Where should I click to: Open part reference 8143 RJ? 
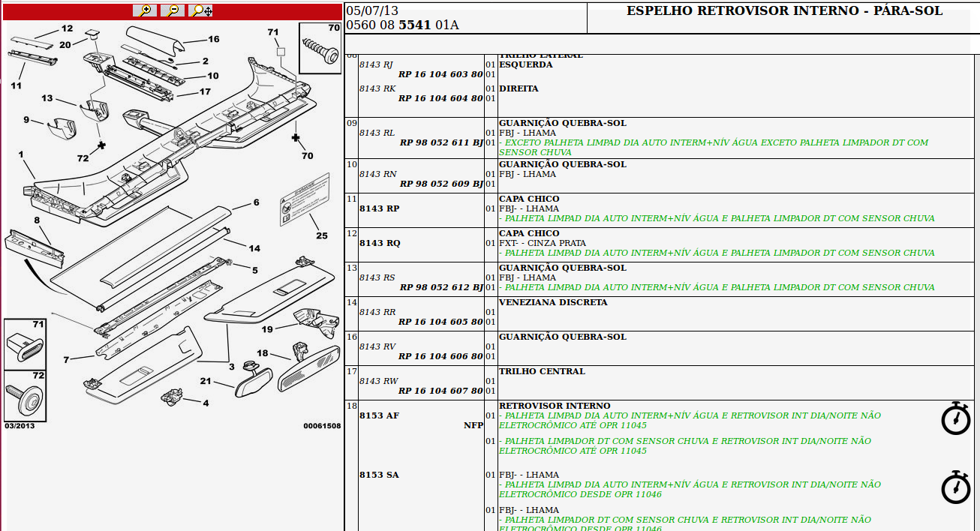point(376,64)
